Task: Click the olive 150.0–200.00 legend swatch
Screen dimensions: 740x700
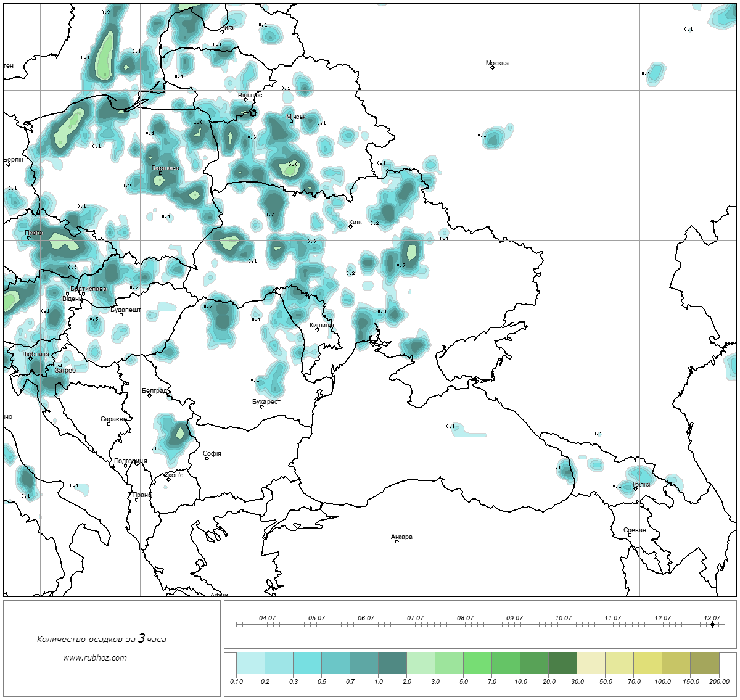Action: point(704,664)
